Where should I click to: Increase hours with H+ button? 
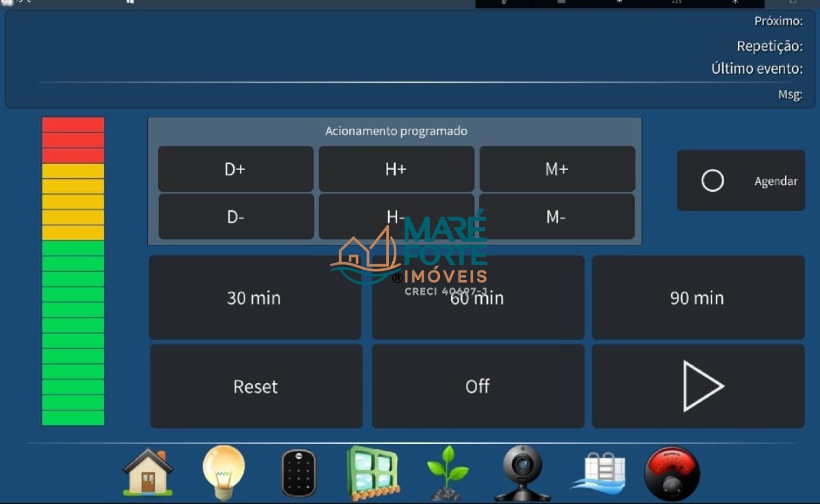click(396, 169)
